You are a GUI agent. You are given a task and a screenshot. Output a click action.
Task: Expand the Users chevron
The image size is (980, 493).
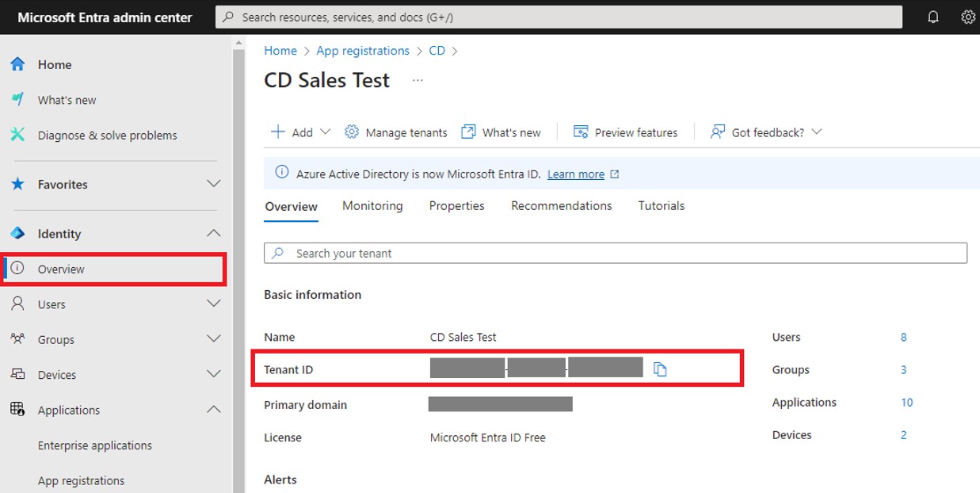tap(214, 304)
